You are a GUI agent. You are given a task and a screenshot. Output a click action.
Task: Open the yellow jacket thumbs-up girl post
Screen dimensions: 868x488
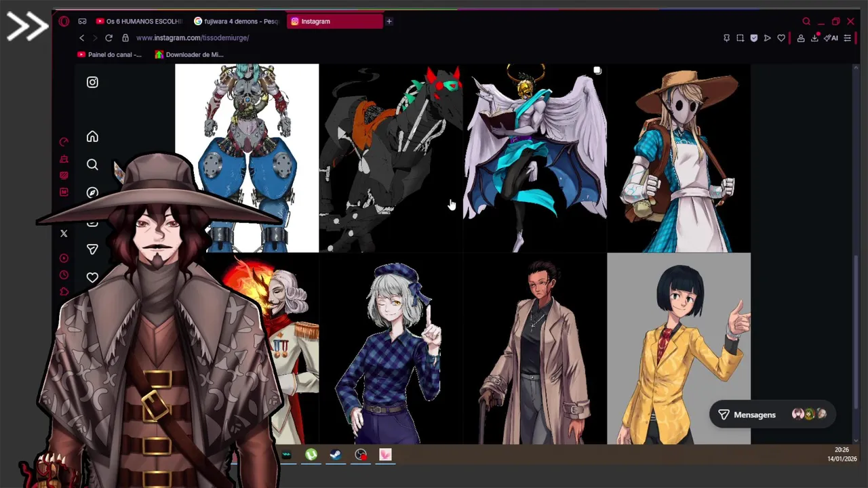(x=679, y=348)
